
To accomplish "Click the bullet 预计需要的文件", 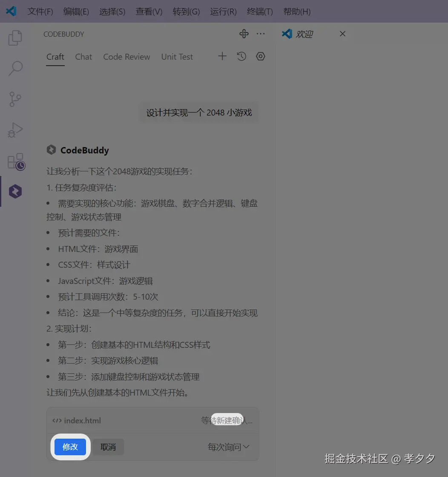I will pos(89,233).
